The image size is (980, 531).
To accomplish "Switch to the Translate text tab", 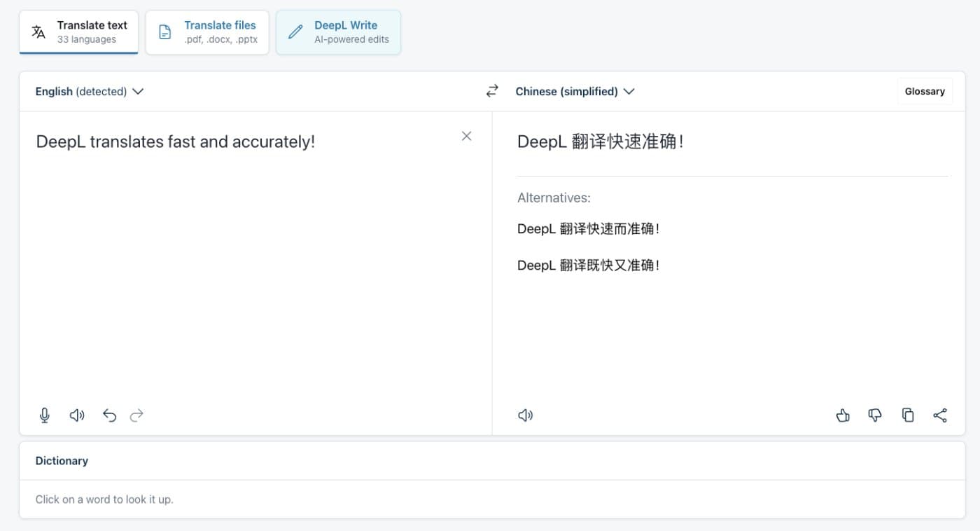I will (78, 32).
